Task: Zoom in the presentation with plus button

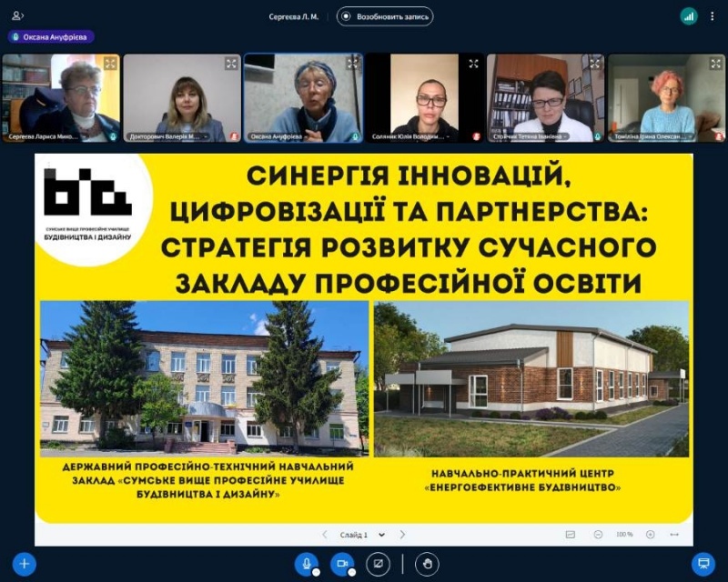Action: [x=650, y=535]
